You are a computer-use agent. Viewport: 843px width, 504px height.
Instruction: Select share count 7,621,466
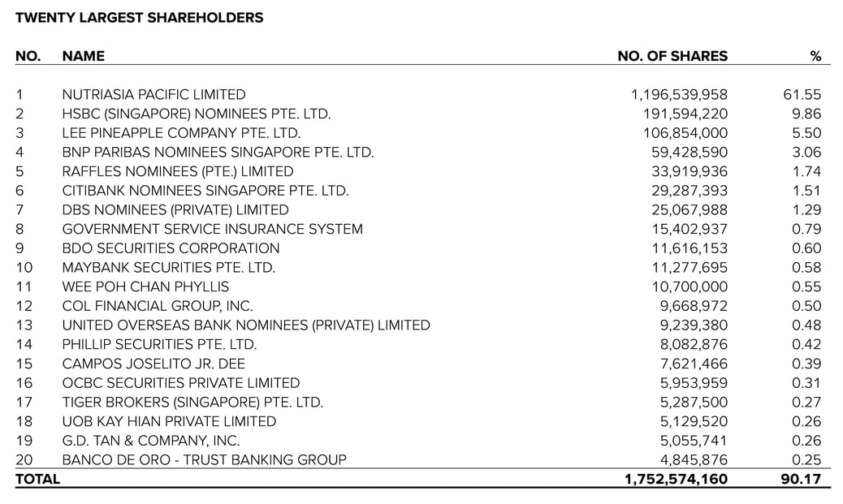coord(693,364)
